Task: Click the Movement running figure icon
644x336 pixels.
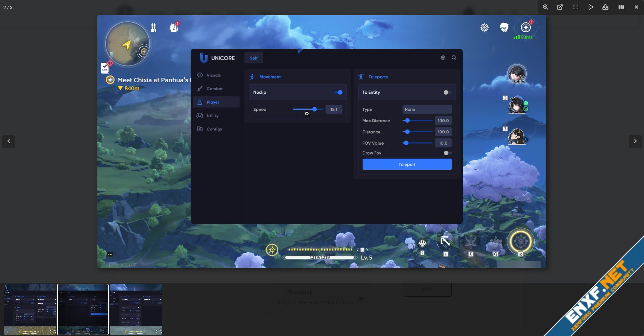Action: [x=252, y=77]
